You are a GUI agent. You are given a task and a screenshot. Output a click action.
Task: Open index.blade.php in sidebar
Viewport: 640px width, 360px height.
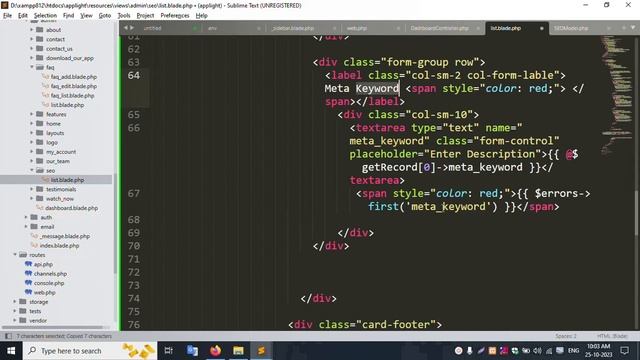point(59,245)
